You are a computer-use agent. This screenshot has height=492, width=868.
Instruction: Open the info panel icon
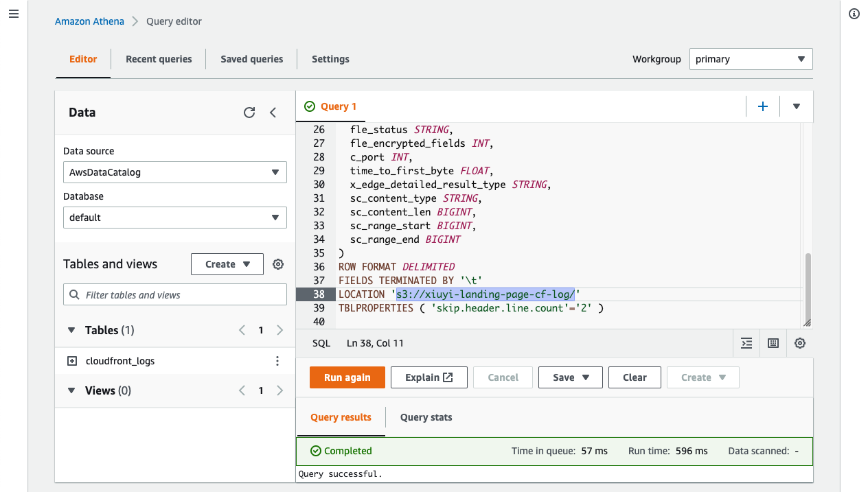854,14
